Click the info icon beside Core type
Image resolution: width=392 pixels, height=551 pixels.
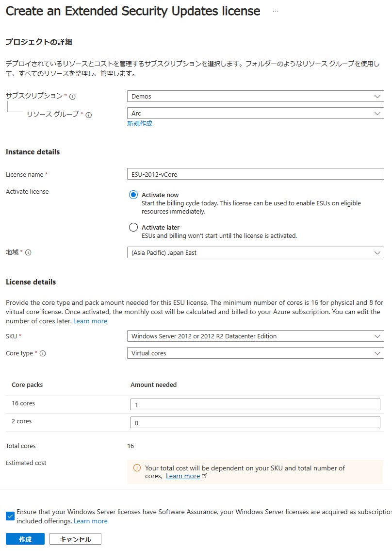pyautogui.click(x=43, y=354)
